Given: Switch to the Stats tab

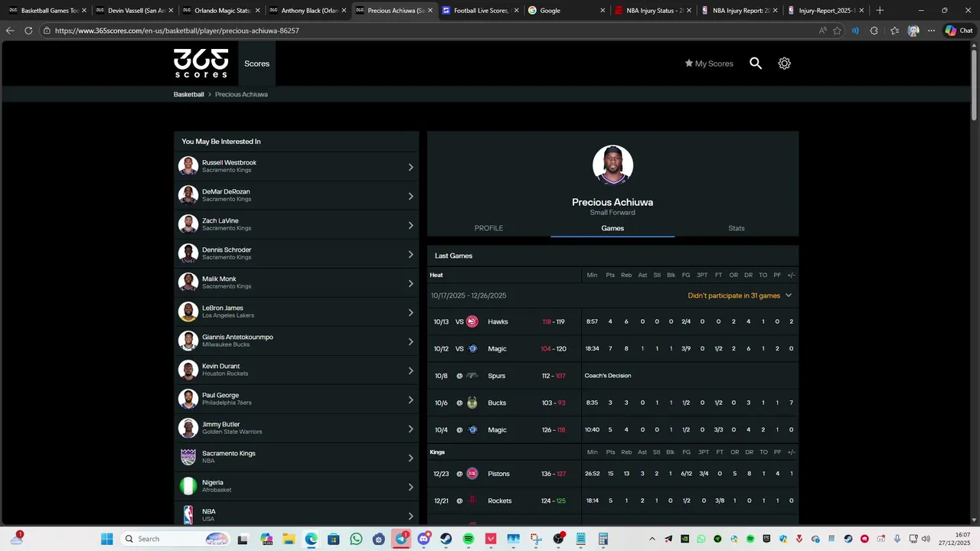Looking at the screenshot, I should point(737,228).
